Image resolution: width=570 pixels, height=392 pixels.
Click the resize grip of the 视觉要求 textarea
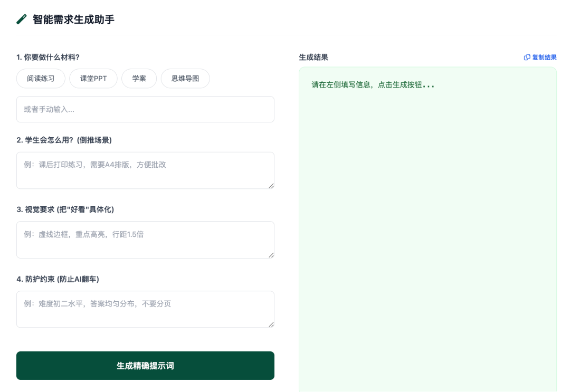pyautogui.click(x=271, y=255)
